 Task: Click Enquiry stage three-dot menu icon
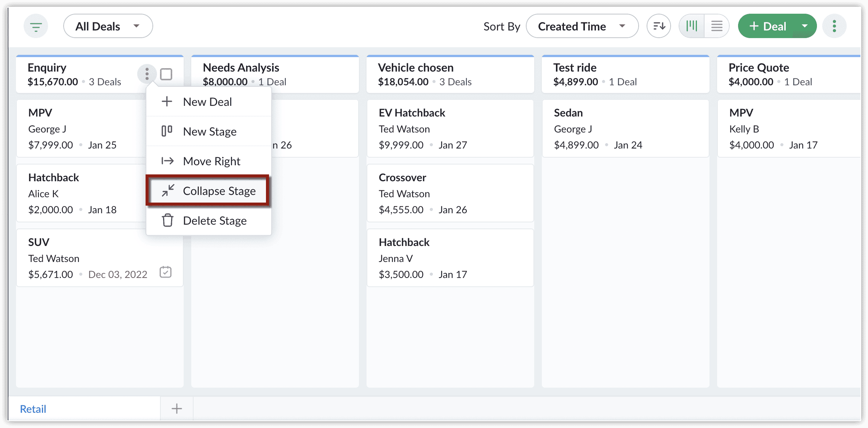(147, 74)
